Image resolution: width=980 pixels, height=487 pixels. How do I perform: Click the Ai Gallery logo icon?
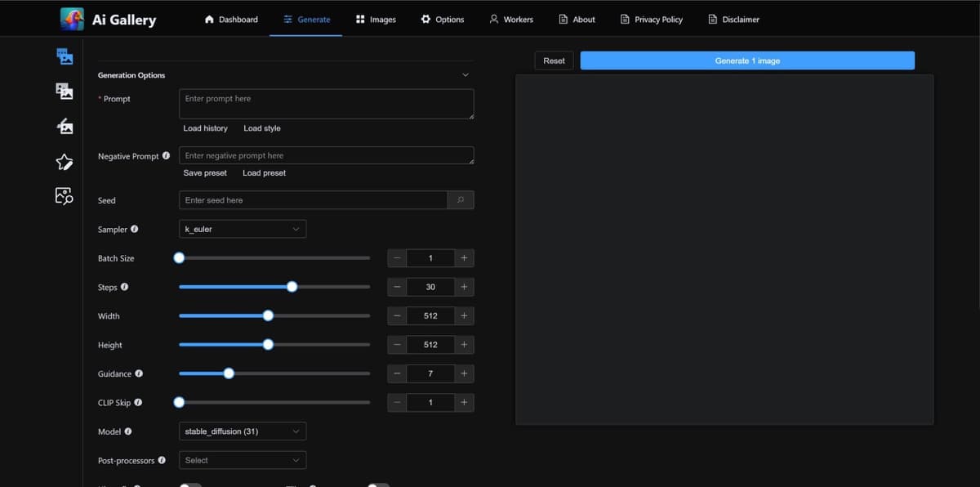click(x=72, y=19)
